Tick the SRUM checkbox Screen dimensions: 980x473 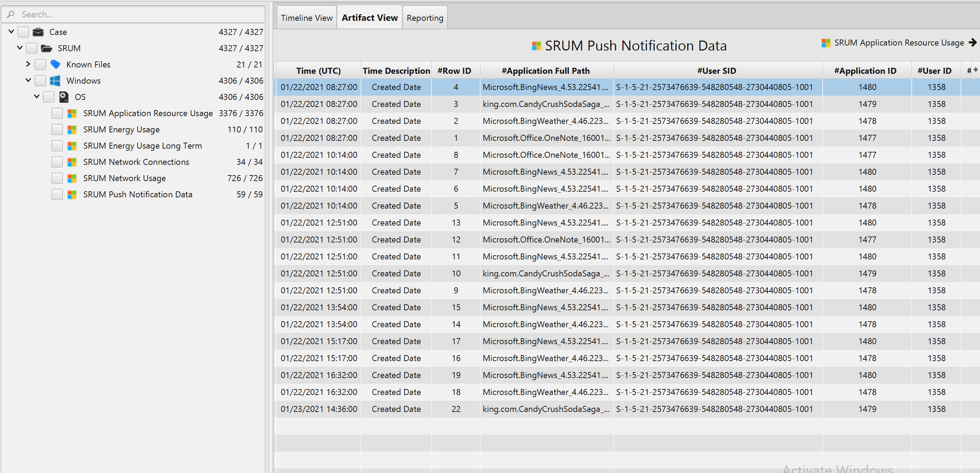[x=32, y=48]
